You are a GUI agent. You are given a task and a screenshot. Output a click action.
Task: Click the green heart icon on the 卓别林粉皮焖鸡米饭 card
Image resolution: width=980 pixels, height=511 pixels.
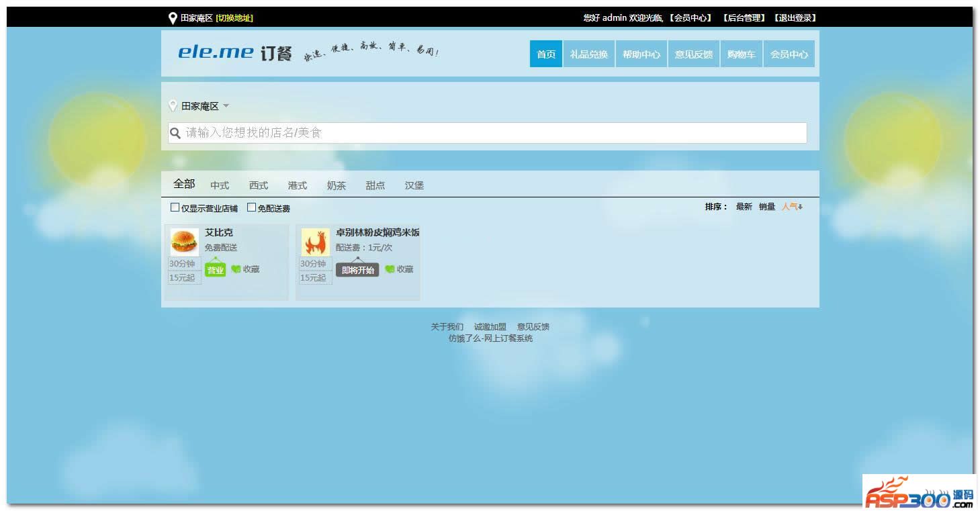390,269
